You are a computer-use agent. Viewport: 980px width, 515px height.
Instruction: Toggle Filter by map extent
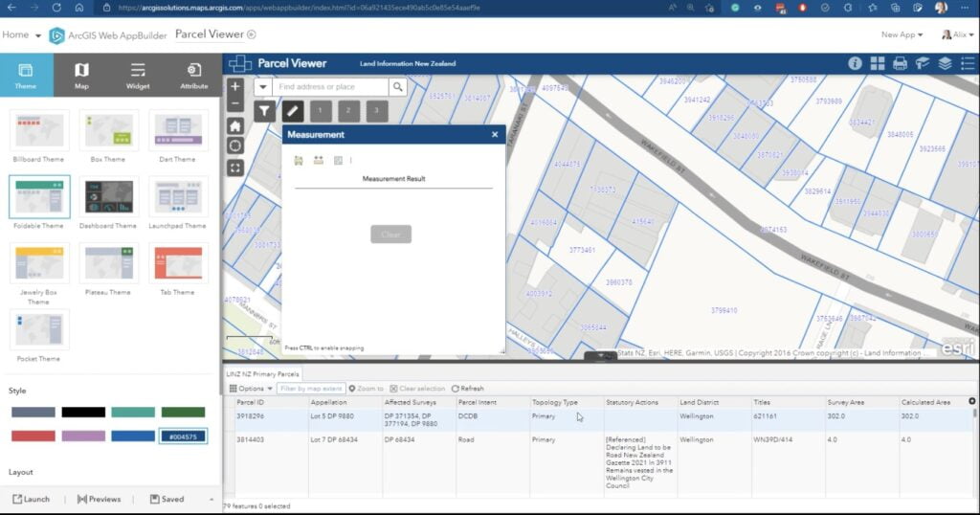pyautogui.click(x=311, y=388)
